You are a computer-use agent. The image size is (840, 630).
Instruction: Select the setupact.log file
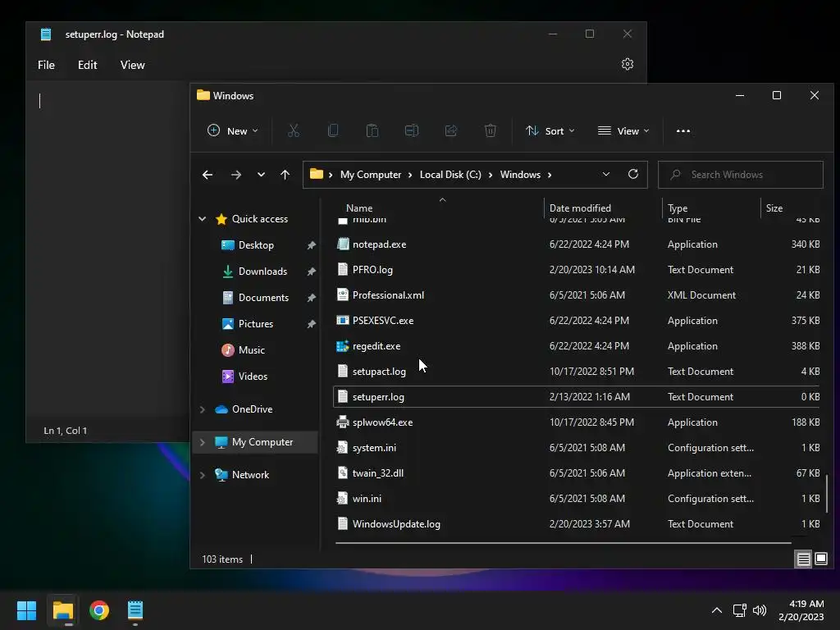coord(379,372)
